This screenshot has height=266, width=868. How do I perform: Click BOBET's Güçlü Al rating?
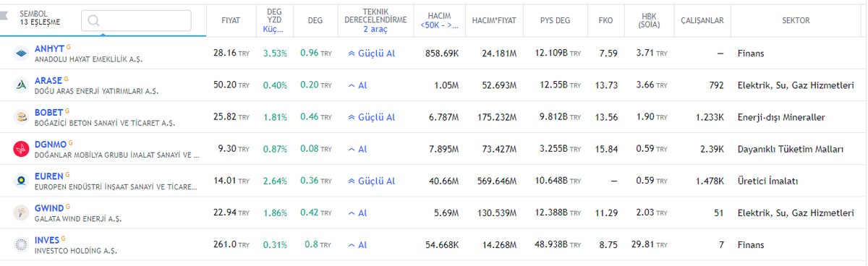tap(371, 117)
